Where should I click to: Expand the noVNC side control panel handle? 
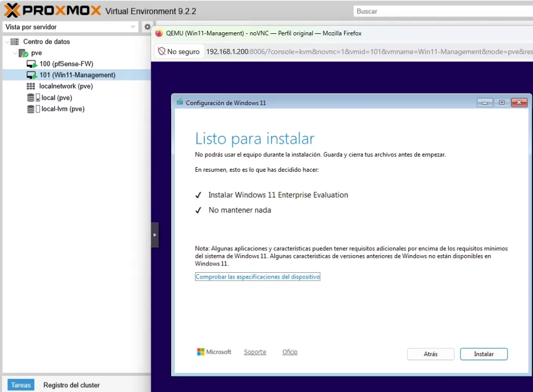[x=155, y=235]
